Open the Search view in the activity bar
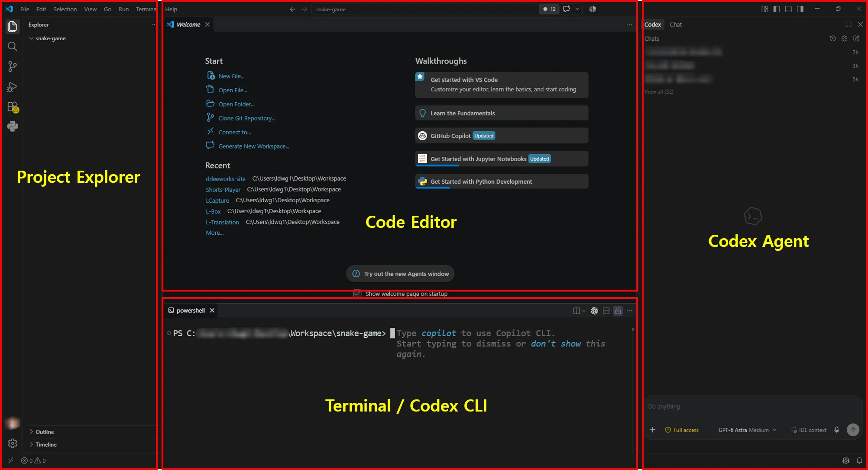 (x=13, y=46)
